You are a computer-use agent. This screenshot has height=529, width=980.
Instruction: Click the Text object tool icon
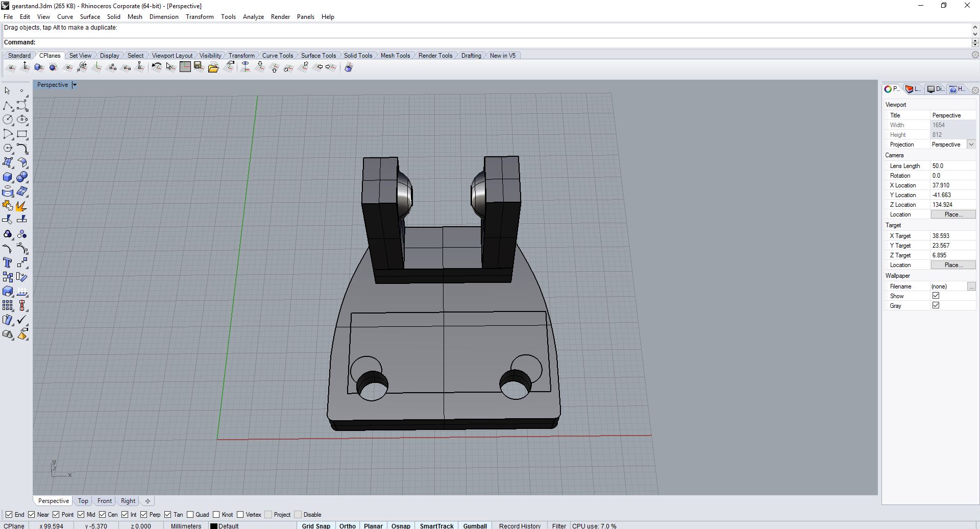8,263
